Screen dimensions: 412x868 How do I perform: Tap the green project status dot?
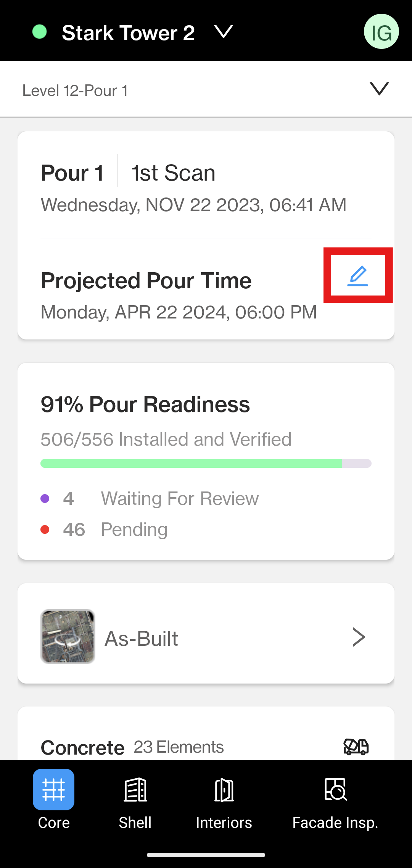click(x=40, y=32)
